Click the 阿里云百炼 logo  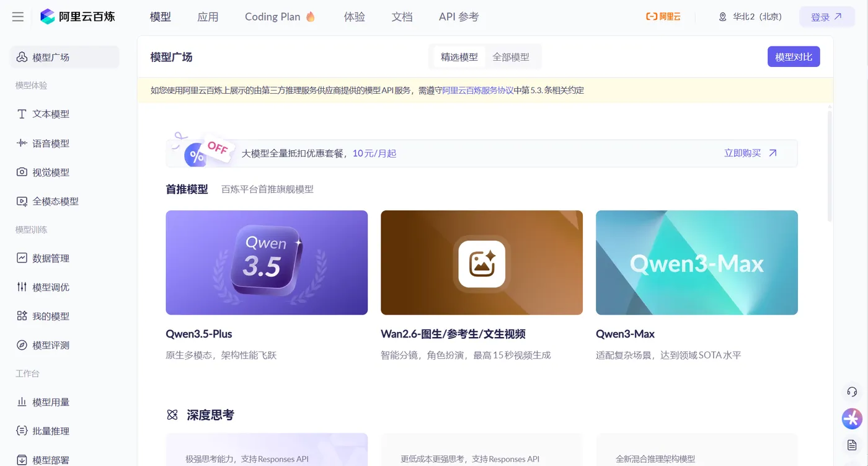pyautogui.click(x=77, y=17)
